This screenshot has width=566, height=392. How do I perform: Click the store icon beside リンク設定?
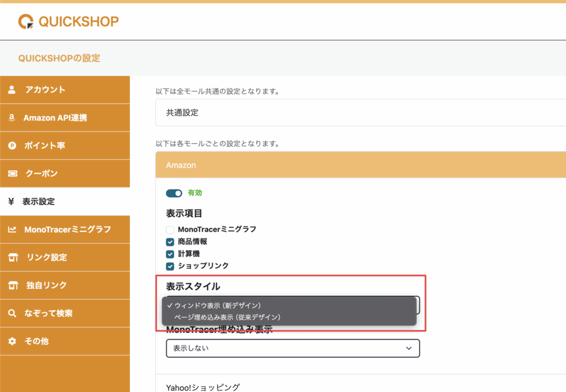pos(13,257)
